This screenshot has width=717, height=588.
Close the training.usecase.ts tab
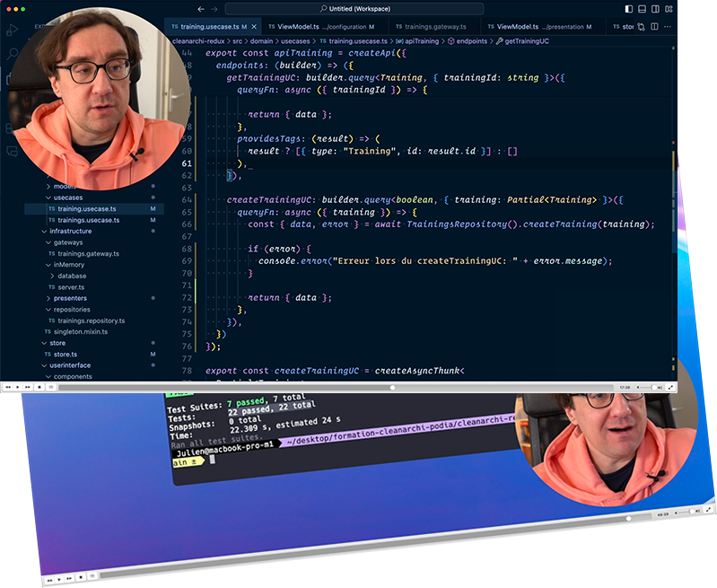[x=254, y=27]
